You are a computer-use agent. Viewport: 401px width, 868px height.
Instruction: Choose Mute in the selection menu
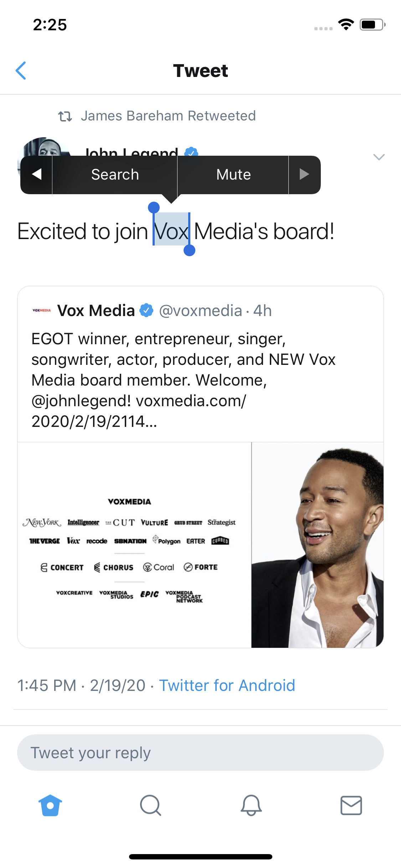233,175
